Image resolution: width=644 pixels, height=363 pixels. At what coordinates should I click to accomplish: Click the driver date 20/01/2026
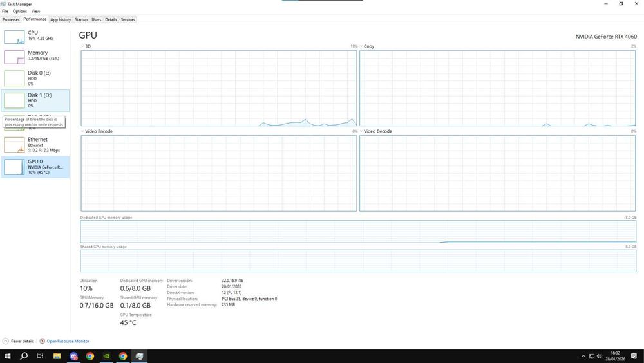pyautogui.click(x=232, y=286)
